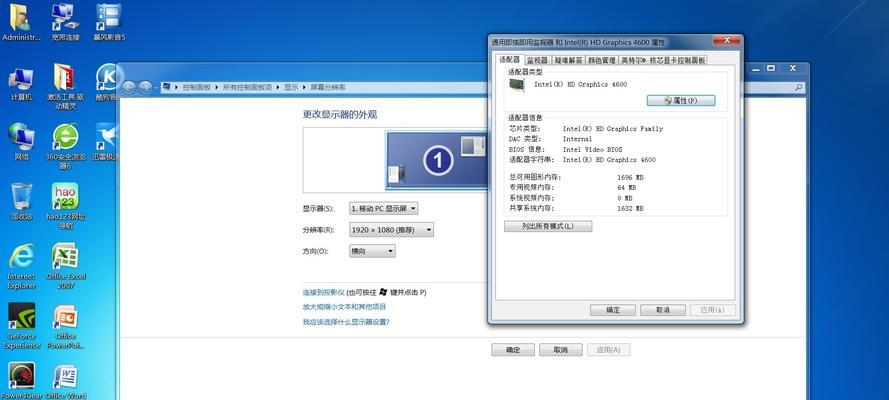Confirm the adapter properties dialog with 确定
The height and width of the screenshot is (400, 889).
(x=613, y=310)
